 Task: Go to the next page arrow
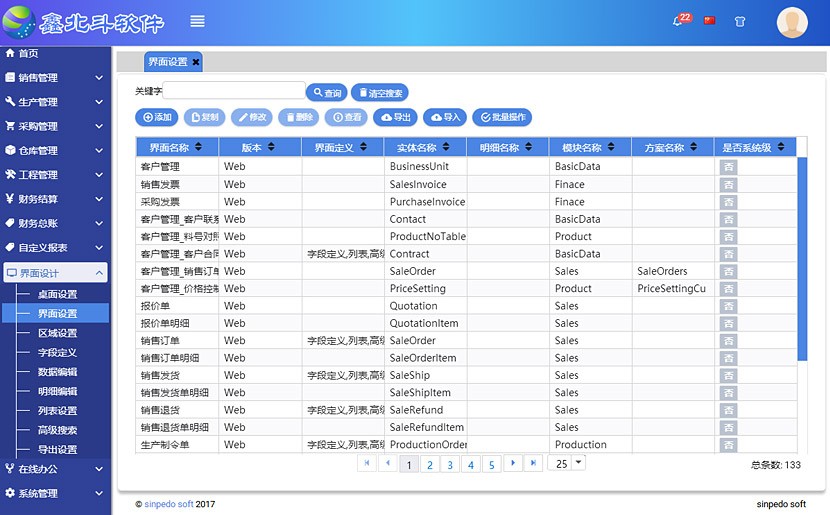pos(512,463)
